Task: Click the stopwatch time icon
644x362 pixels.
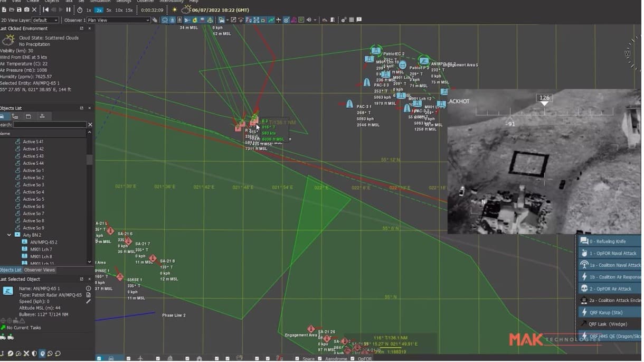Action: [x=80, y=10]
